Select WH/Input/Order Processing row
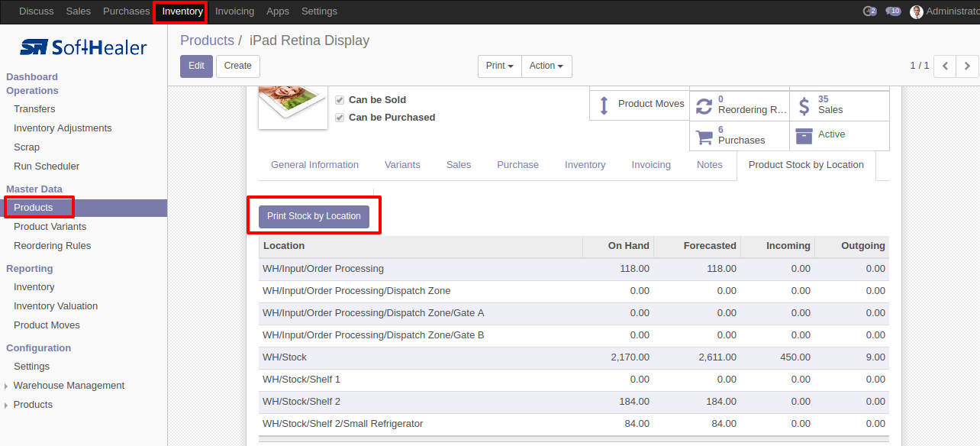Screen dimensions: 980x446 click(574, 269)
